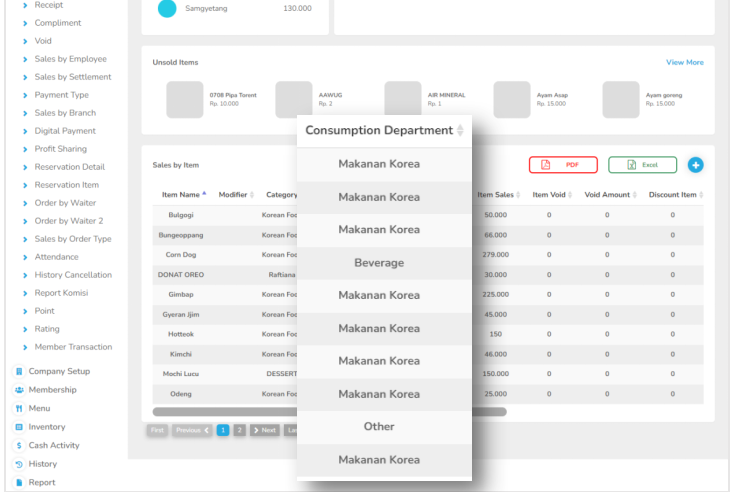Open Menu via its fork icon
This screenshot has width=733, height=492.
point(19,408)
